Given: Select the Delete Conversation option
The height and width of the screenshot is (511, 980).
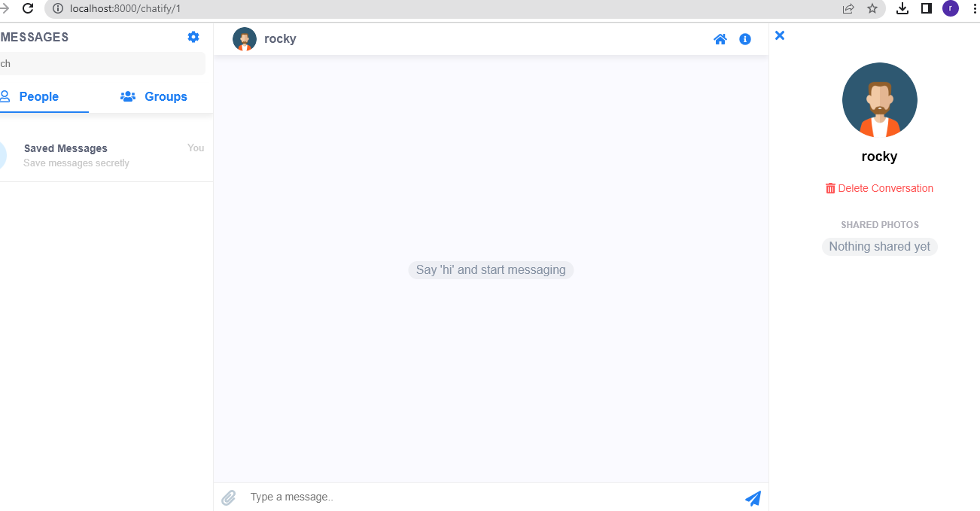Looking at the screenshot, I should point(879,188).
